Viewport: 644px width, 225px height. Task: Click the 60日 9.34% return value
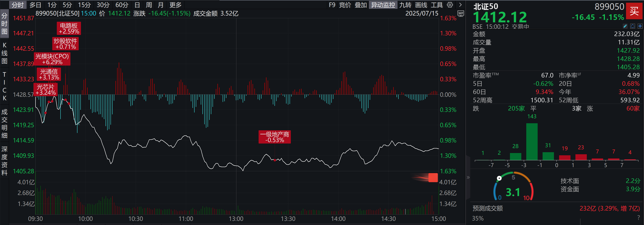[x=544, y=92]
